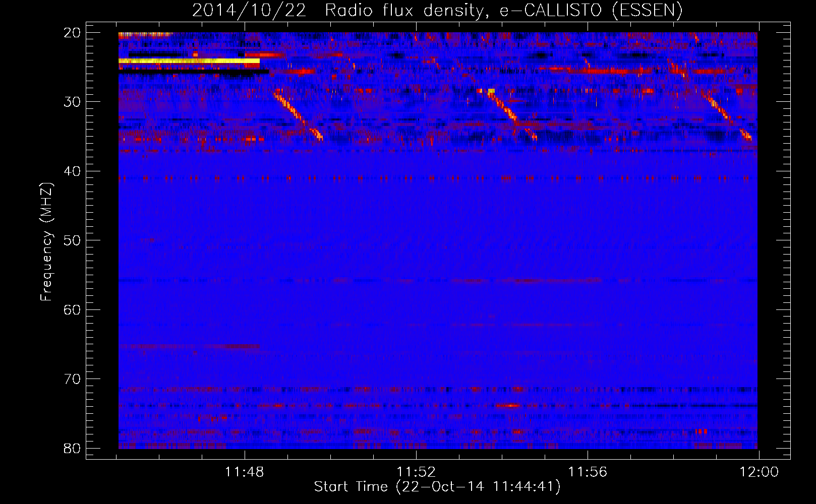Click the 80 MHz frequency tick label
The image size is (816, 504).
coord(72,448)
